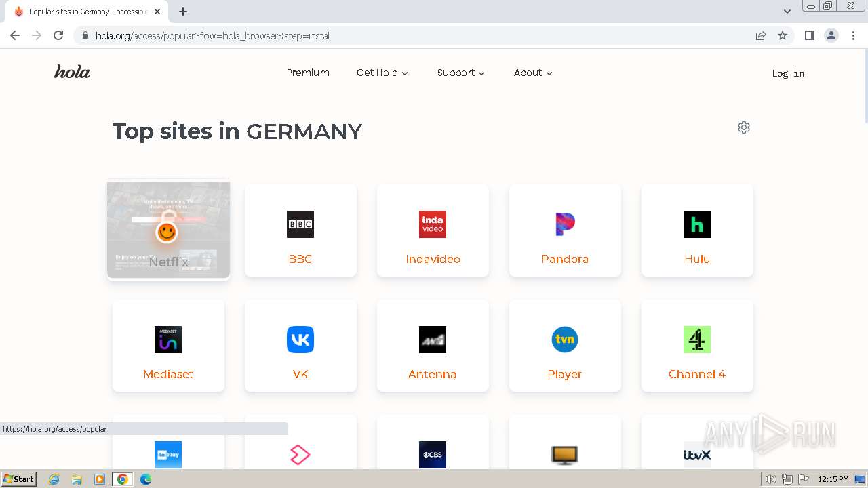Open the volume control in system tray
Image resolution: width=868 pixels, height=488 pixels.
[x=771, y=479]
